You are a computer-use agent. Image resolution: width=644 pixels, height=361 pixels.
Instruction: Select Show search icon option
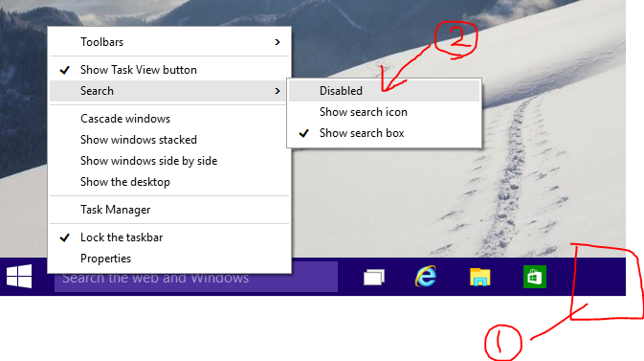(384, 112)
